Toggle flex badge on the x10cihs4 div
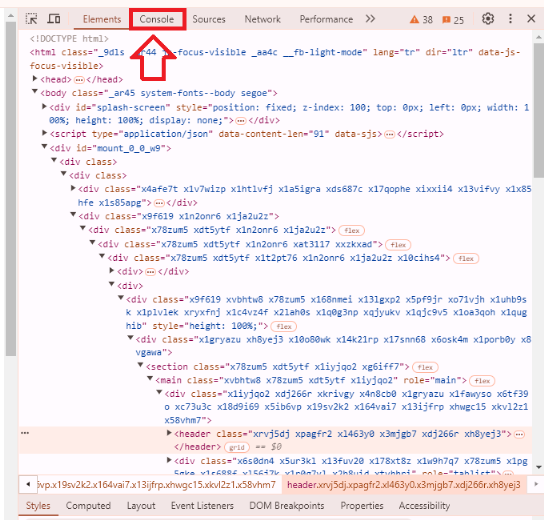Viewport: 544px width, 520px height. [x=466, y=259]
